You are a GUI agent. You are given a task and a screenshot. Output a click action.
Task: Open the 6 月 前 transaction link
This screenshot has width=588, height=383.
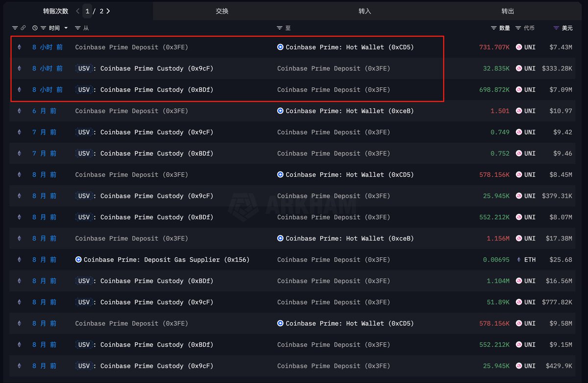(x=45, y=111)
